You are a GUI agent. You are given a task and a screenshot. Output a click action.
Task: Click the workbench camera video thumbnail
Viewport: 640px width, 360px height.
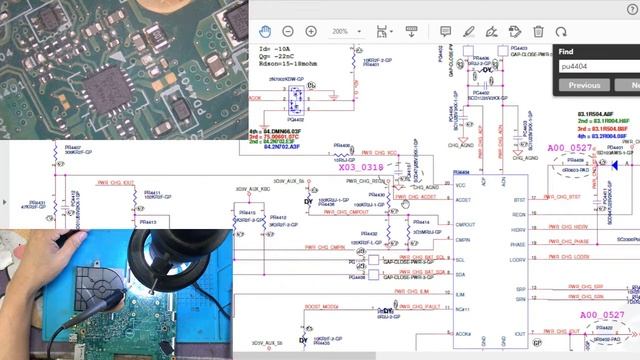[116, 294]
